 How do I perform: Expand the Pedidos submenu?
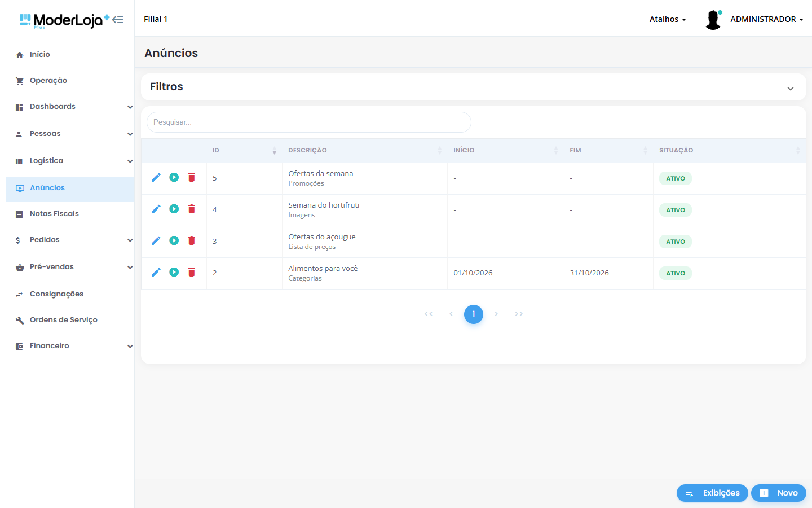(x=130, y=240)
